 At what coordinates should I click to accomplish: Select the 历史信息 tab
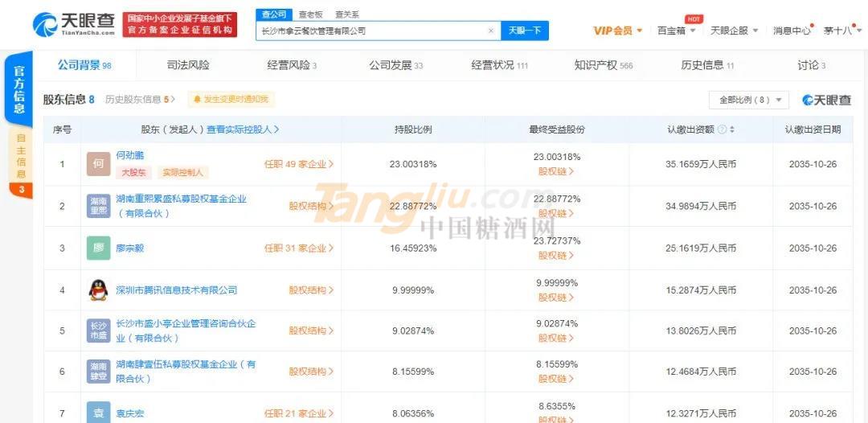pos(707,65)
